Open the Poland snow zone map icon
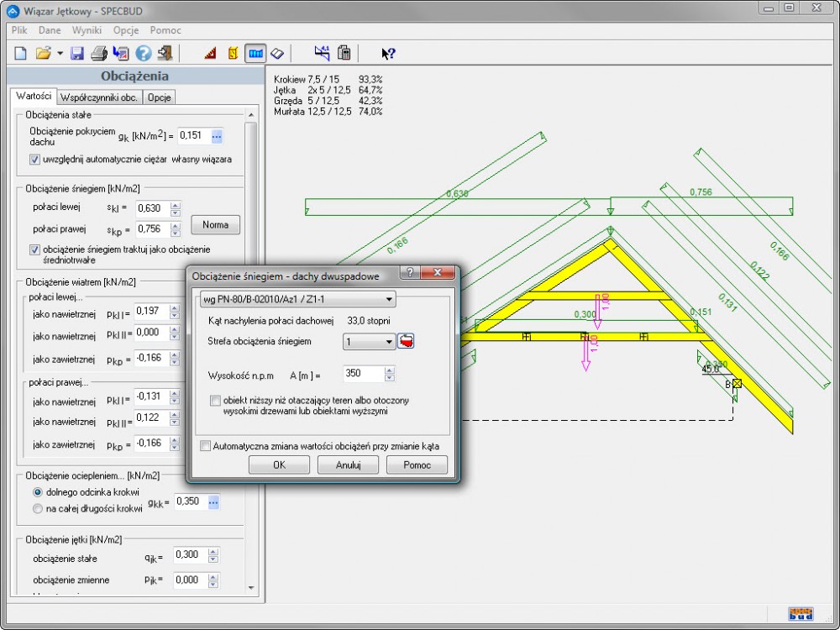840x630 pixels. tap(407, 342)
